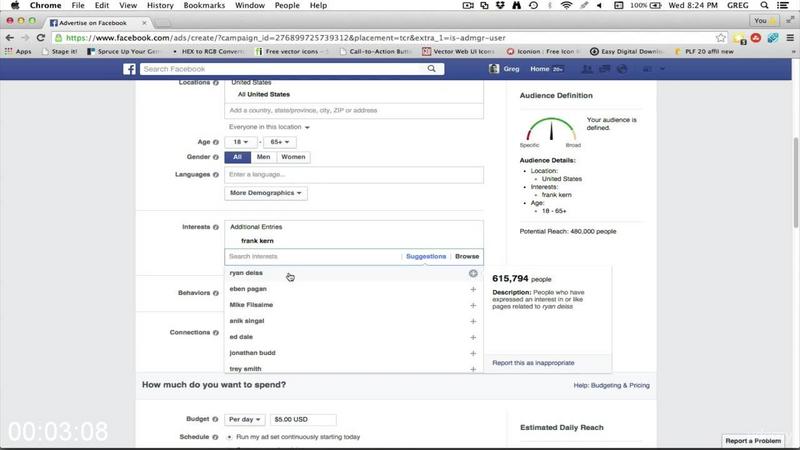The width and height of the screenshot is (800, 450).
Task: Open messages icon in Facebook header
Action: pos(605,69)
